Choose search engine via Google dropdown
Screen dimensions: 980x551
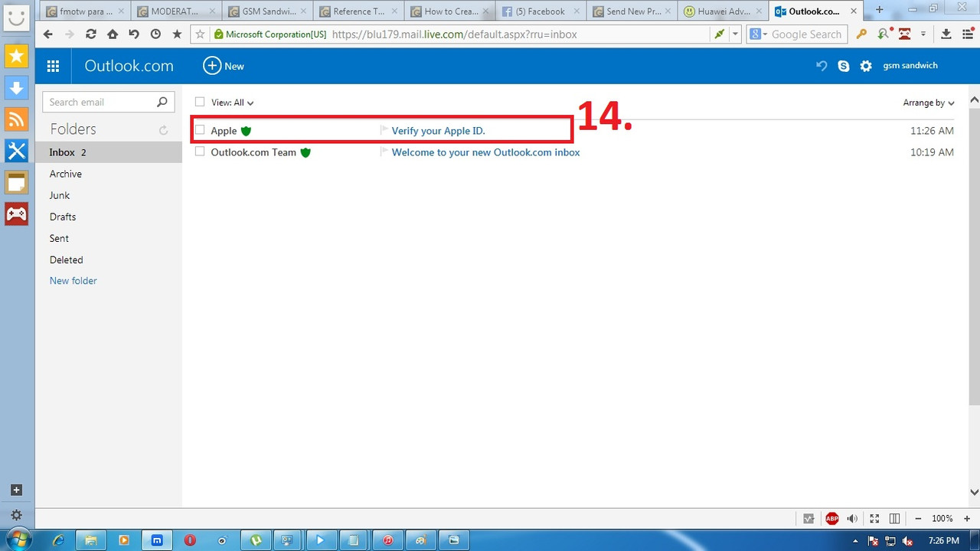[758, 34]
